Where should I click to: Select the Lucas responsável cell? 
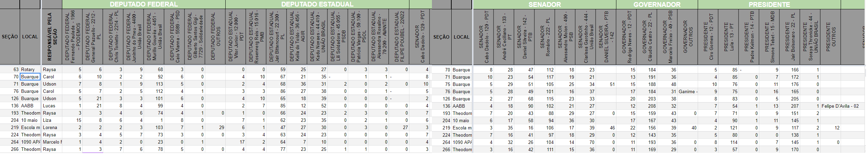[x=52, y=106]
